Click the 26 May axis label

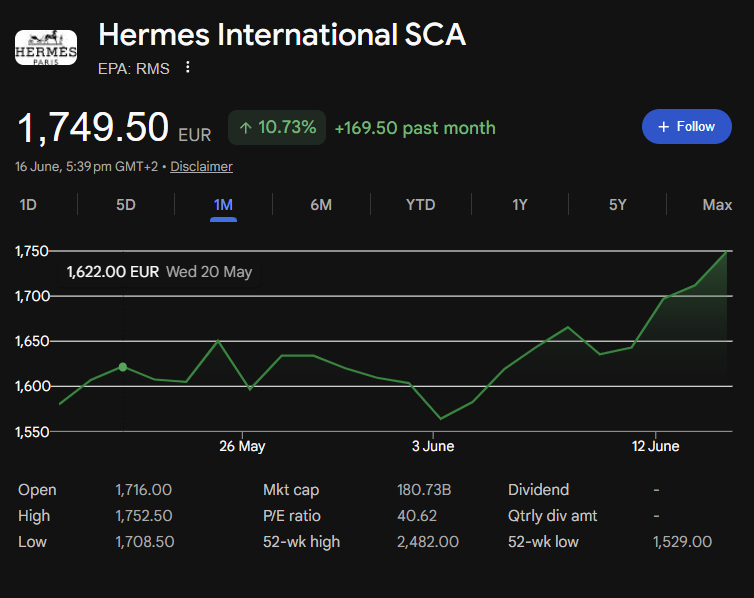pyautogui.click(x=242, y=446)
